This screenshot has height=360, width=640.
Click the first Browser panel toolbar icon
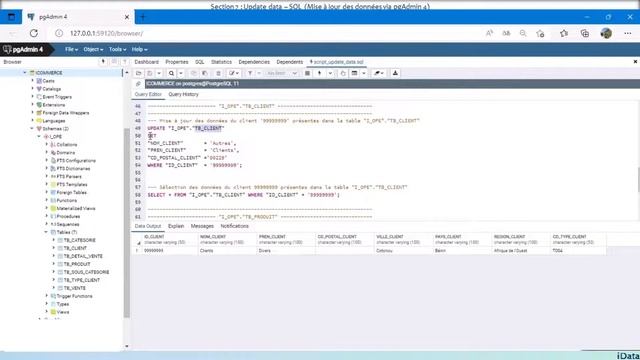pos(103,62)
